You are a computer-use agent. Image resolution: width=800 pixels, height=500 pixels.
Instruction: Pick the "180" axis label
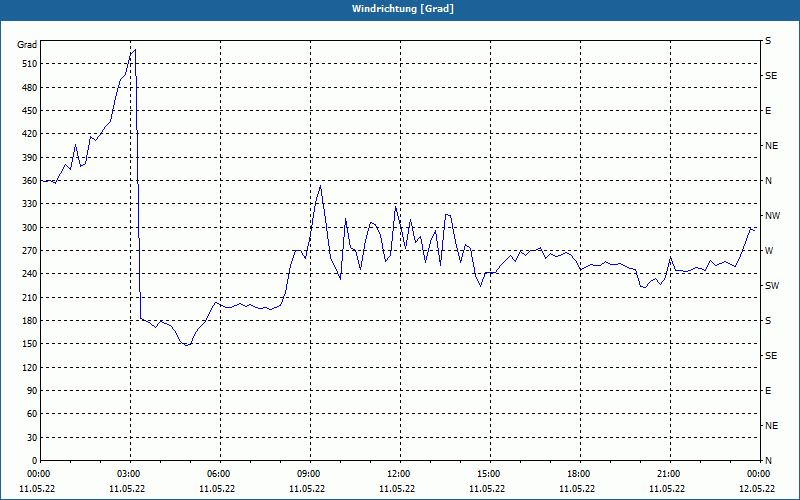(30, 321)
